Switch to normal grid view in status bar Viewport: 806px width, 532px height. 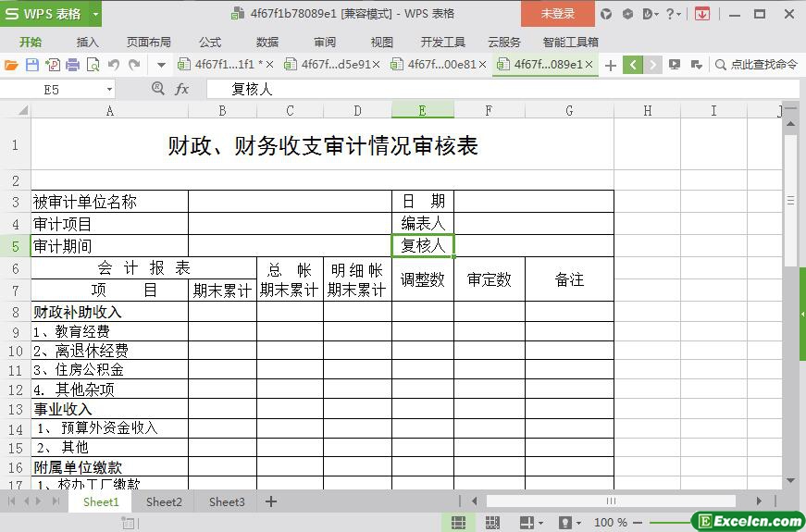[457, 523]
